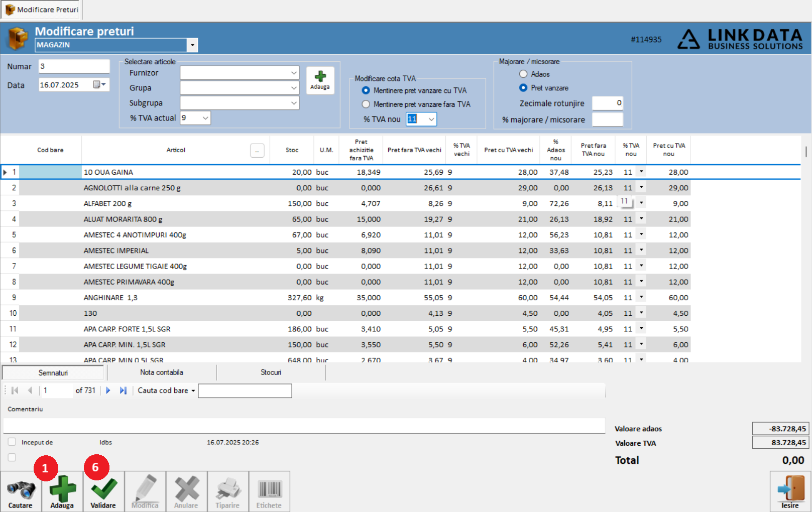Jump to last record arrow

pyautogui.click(x=123, y=391)
